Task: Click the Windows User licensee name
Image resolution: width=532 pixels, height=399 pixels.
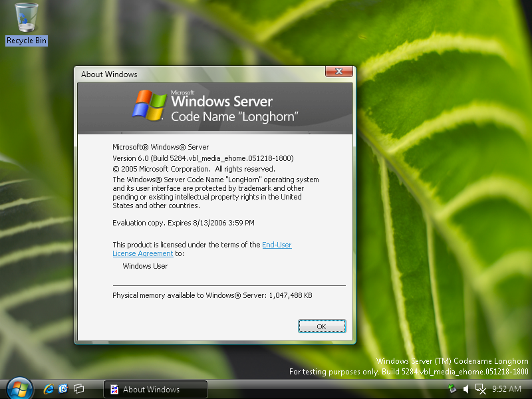Action: click(x=145, y=266)
